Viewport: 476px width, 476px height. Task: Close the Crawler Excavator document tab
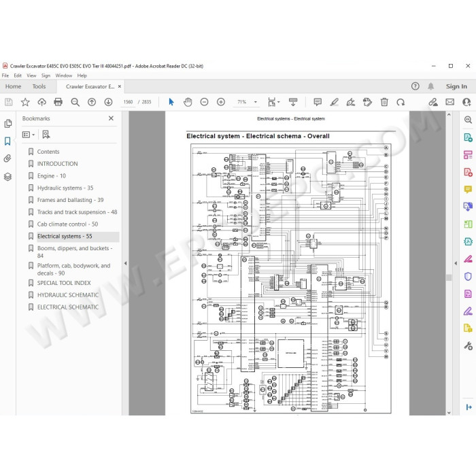[120, 86]
